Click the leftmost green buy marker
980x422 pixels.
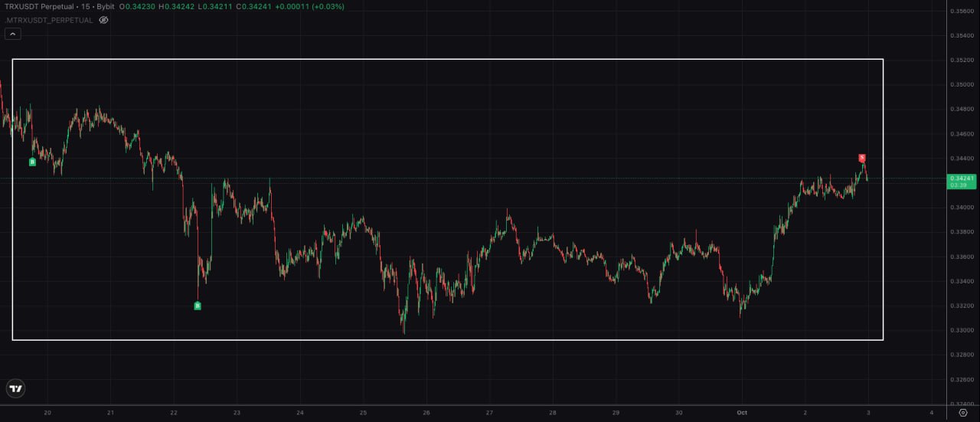tap(32, 162)
